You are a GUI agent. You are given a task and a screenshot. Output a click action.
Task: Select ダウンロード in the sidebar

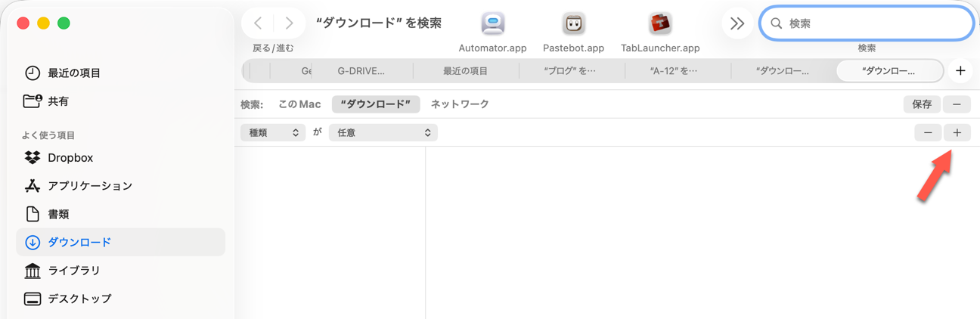[120, 243]
